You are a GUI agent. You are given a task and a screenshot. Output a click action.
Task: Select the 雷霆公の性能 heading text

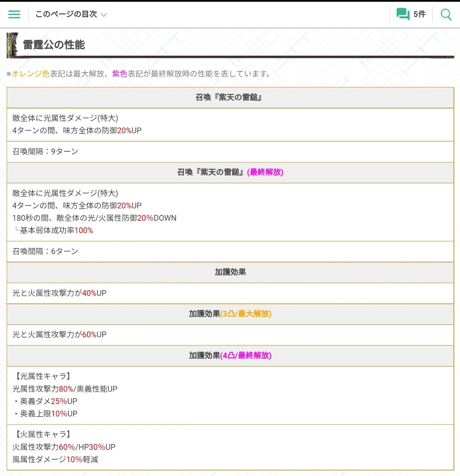pyautogui.click(x=54, y=45)
